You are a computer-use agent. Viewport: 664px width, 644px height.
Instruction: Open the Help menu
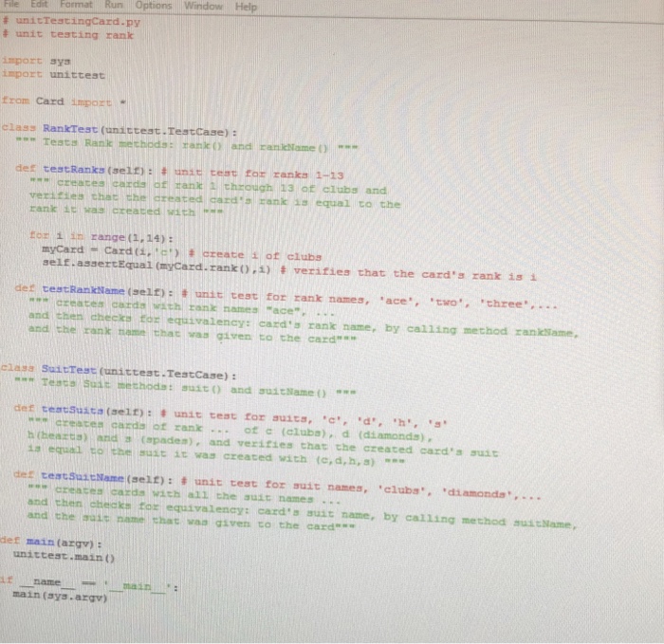246,7
